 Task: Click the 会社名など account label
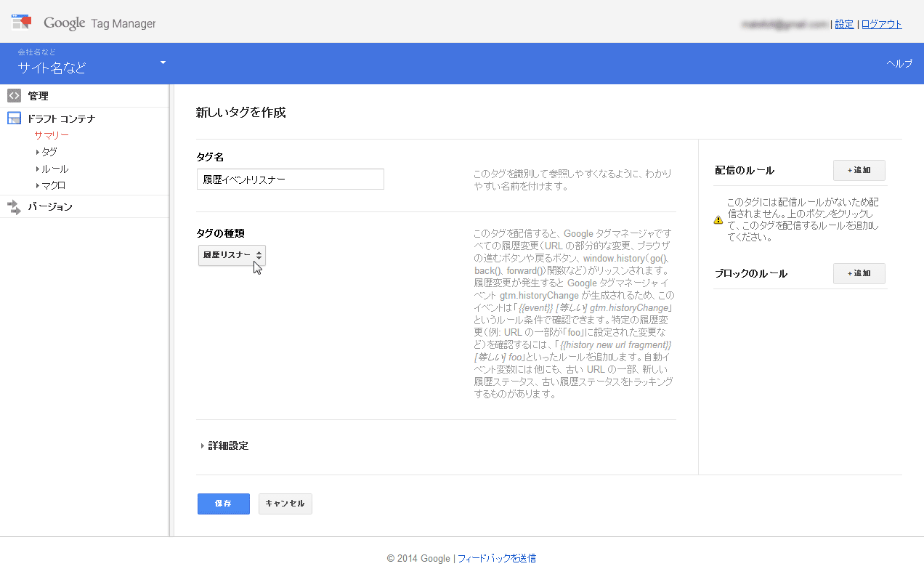37,52
